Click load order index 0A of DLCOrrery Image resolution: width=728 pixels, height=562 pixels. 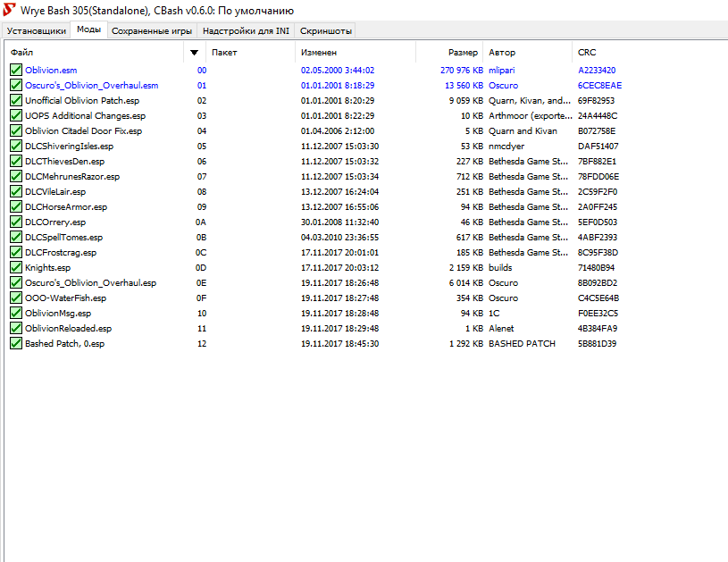click(x=201, y=222)
